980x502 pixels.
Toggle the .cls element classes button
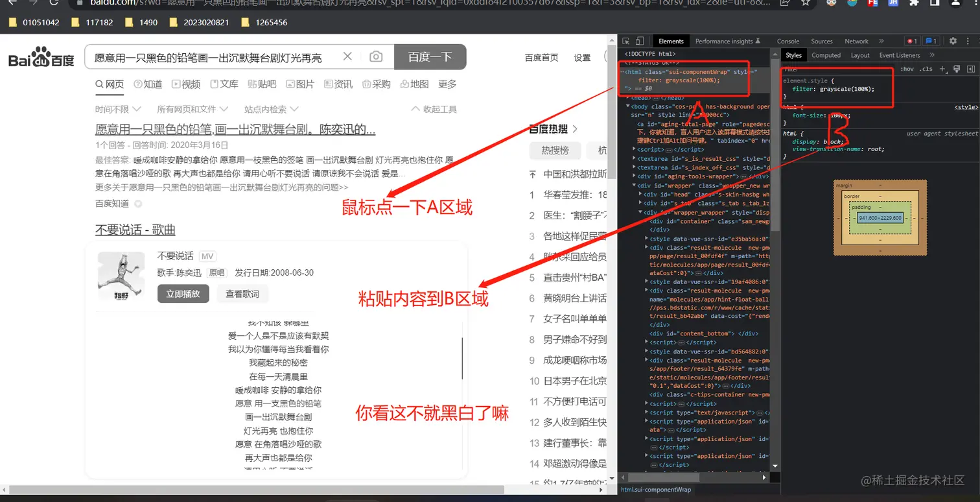[926, 69]
